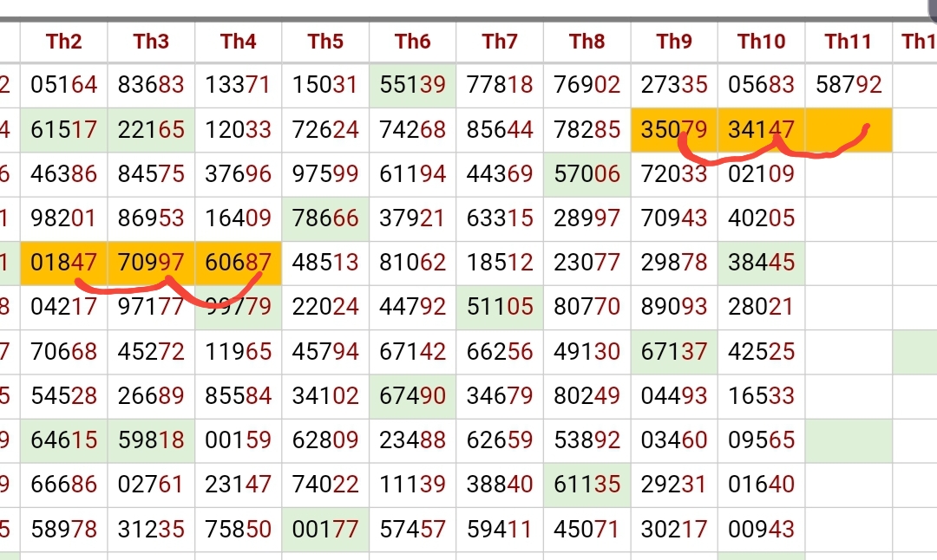Image resolution: width=937 pixels, height=560 pixels.
Task: Click the Th2 column header
Action: [64, 41]
